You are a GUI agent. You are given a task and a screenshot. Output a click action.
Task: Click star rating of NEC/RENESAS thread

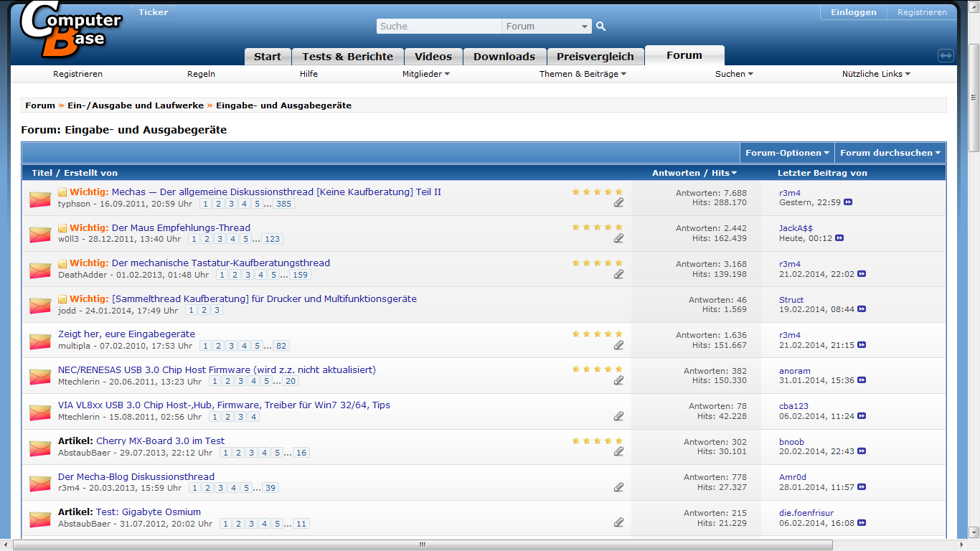pyautogui.click(x=598, y=369)
